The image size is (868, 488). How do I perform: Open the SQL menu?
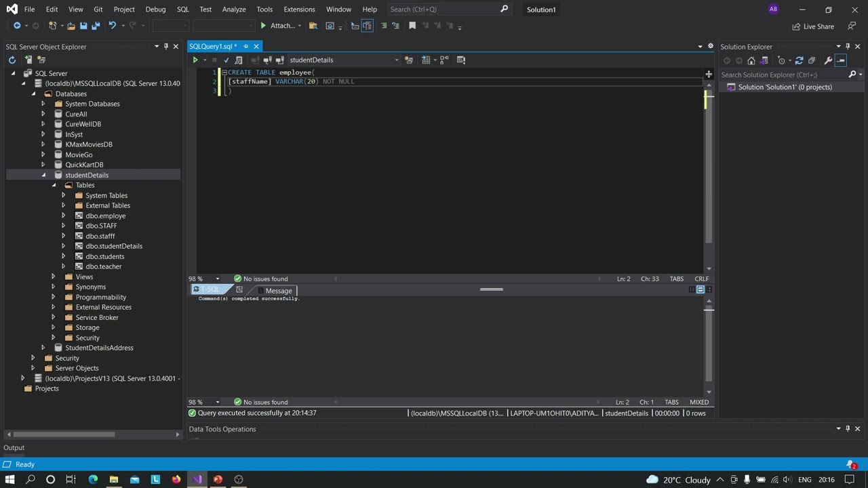pos(183,9)
